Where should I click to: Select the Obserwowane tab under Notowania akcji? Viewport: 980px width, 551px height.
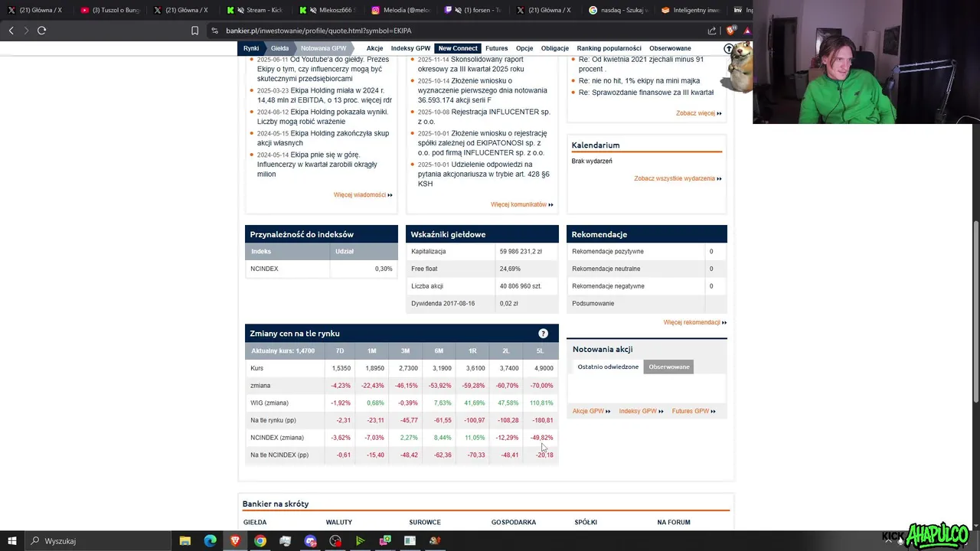(x=669, y=367)
